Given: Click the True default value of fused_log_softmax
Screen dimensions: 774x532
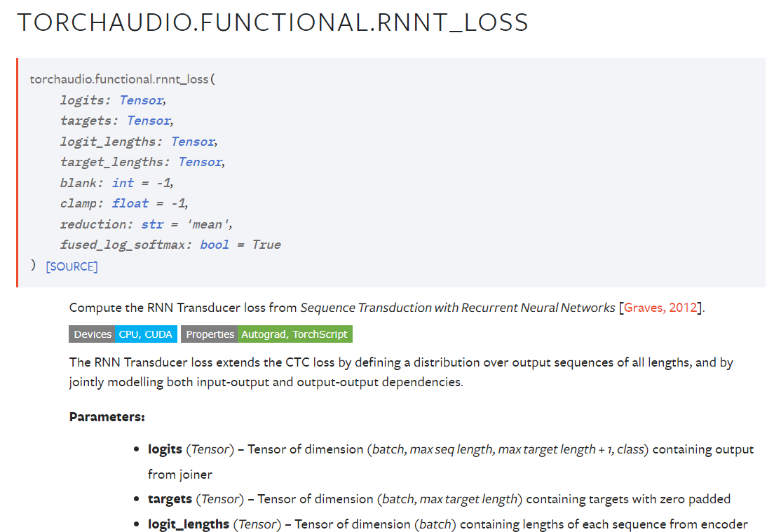Looking at the screenshot, I should [266, 245].
